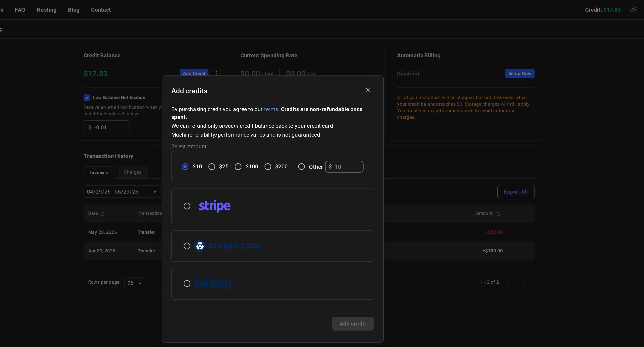
Task: Select the $200 amount option
Action: 268,167
